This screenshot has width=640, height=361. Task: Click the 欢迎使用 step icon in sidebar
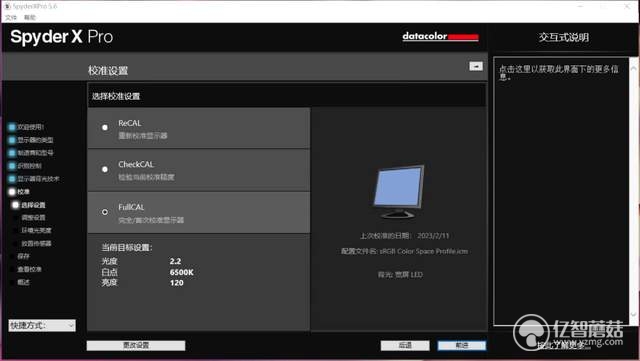click(x=12, y=127)
